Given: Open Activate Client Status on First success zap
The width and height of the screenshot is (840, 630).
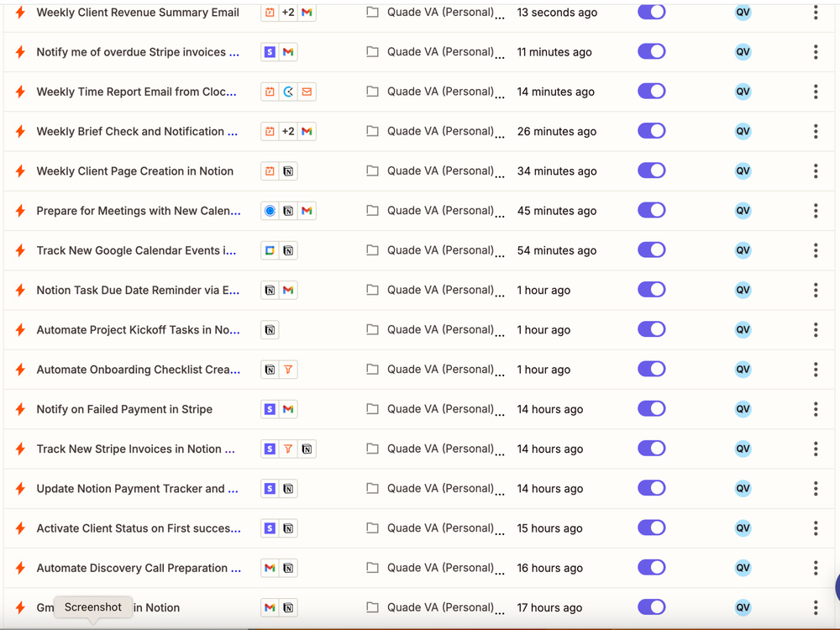Looking at the screenshot, I should click(139, 528).
